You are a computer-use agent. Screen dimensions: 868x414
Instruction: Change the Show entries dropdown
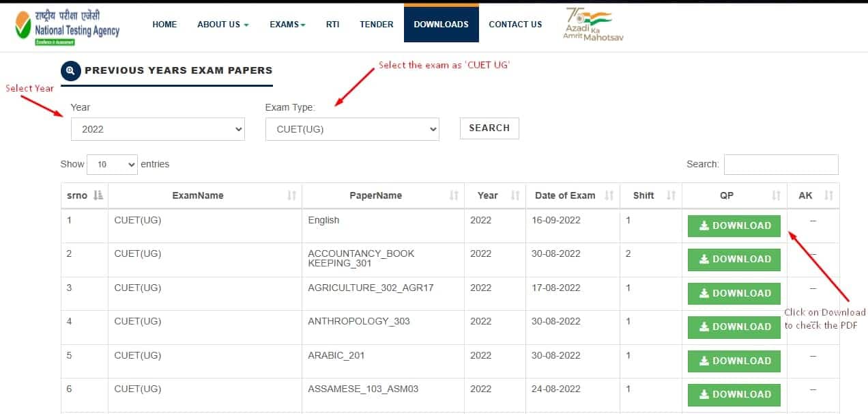[x=112, y=164]
